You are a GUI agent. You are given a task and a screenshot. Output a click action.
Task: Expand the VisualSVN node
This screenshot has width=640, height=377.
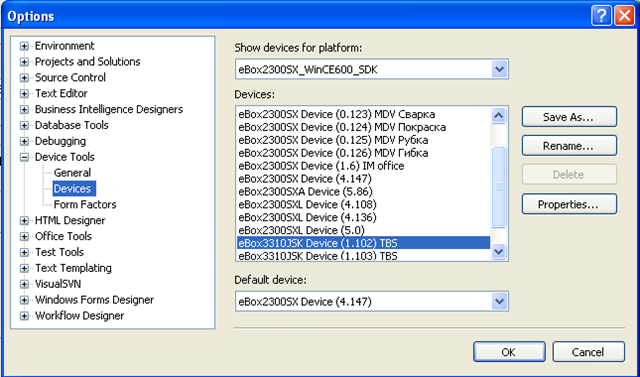24,284
